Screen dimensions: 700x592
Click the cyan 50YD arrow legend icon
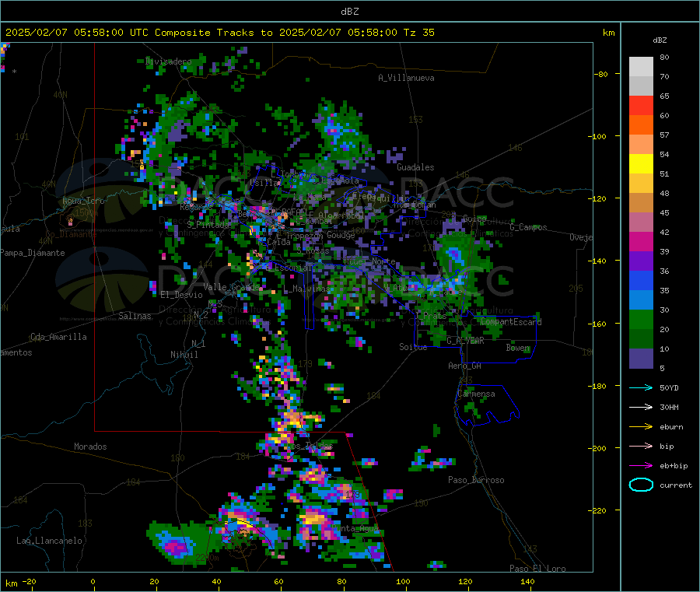pyautogui.click(x=641, y=387)
